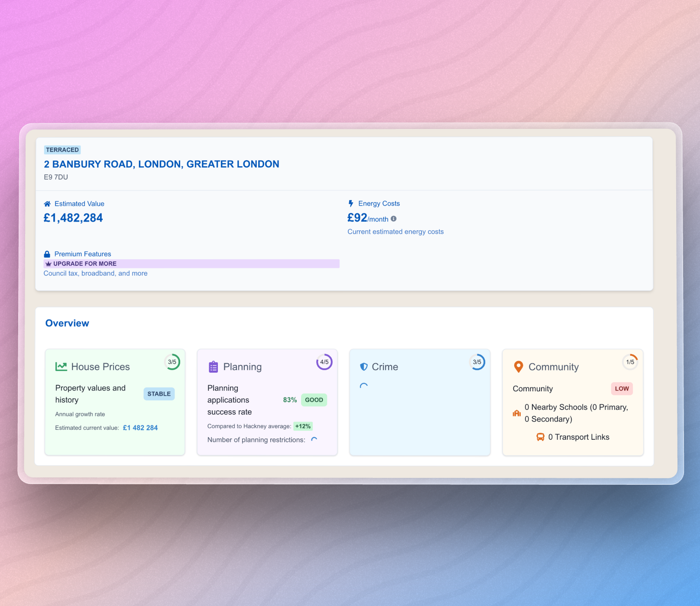
Task: Open the Crime card title
Action: pos(385,367)
